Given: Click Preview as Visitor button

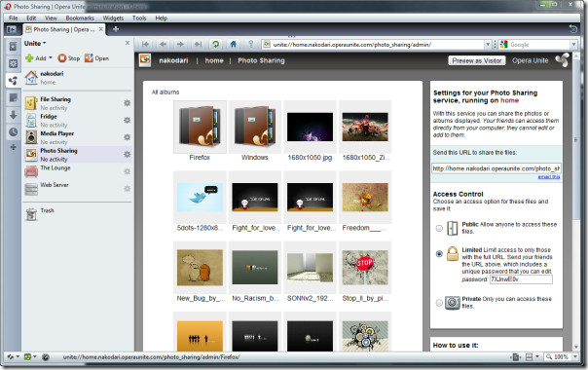Looking at the screenshot, I should point(477,60).
